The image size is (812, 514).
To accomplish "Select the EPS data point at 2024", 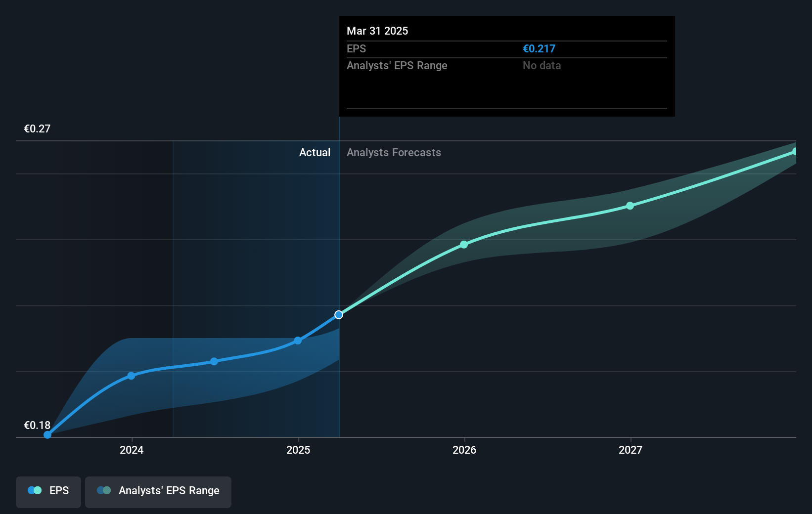I will 131,376.
